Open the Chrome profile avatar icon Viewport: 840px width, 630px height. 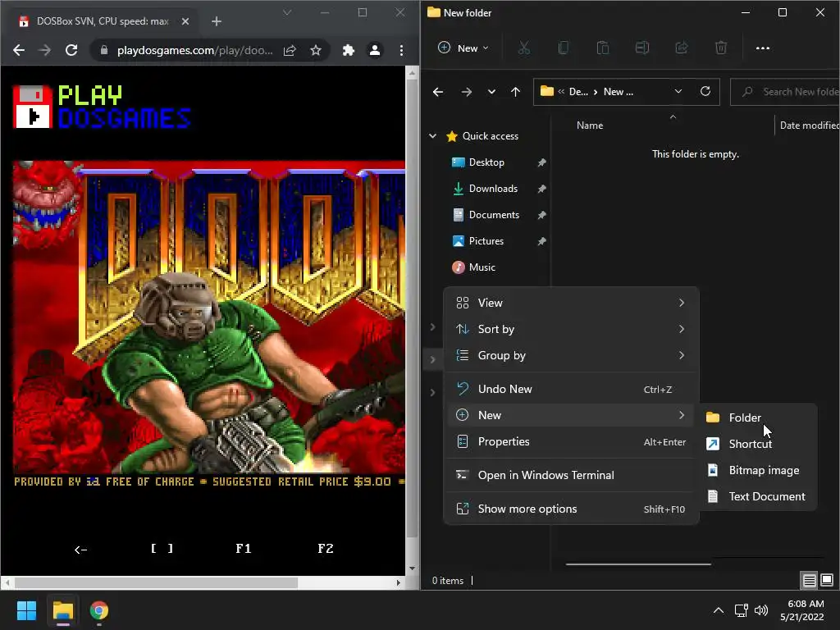point(374,50)
